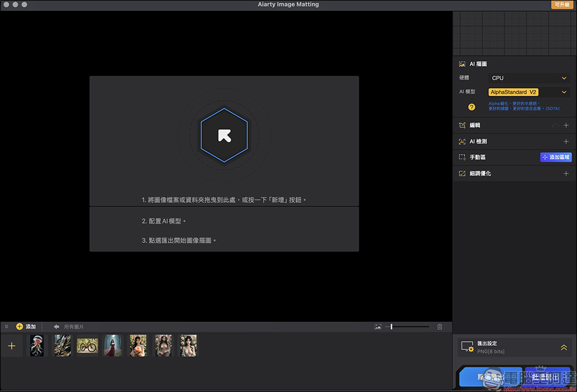This screenshot has height=392, width=577.
Task: Select the 編輯 crop/edit tool icon
Action: (462, 125)
